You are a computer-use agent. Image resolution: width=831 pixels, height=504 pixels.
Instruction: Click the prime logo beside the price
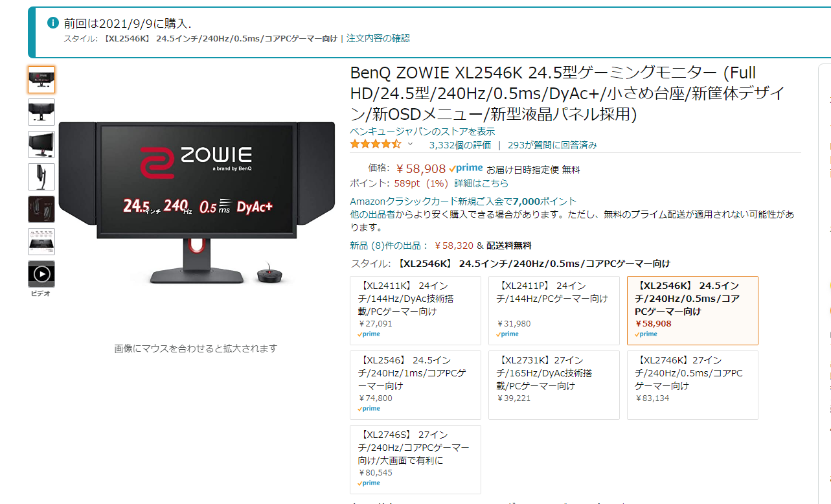point(466,168)
